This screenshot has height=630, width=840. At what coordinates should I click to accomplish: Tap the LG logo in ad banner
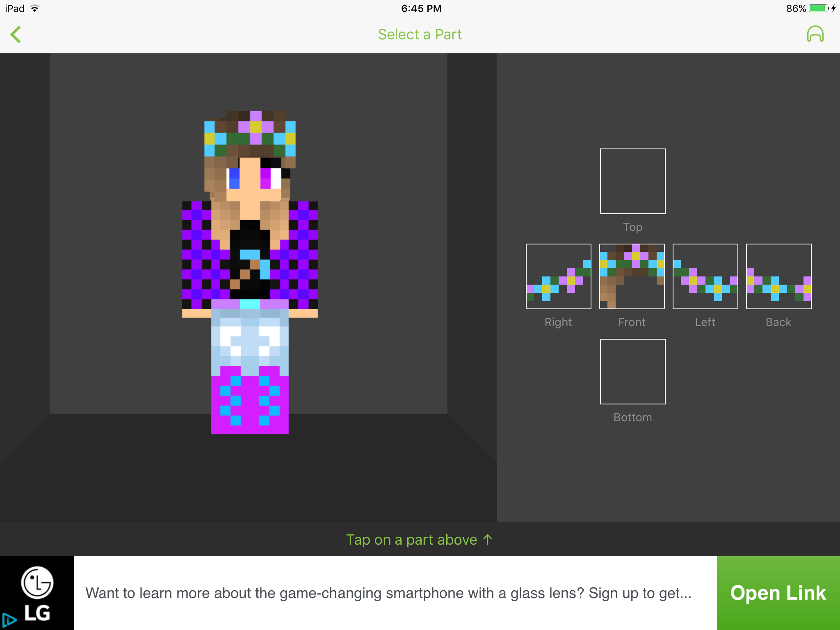pyautogui.click(x=37, y=593)
